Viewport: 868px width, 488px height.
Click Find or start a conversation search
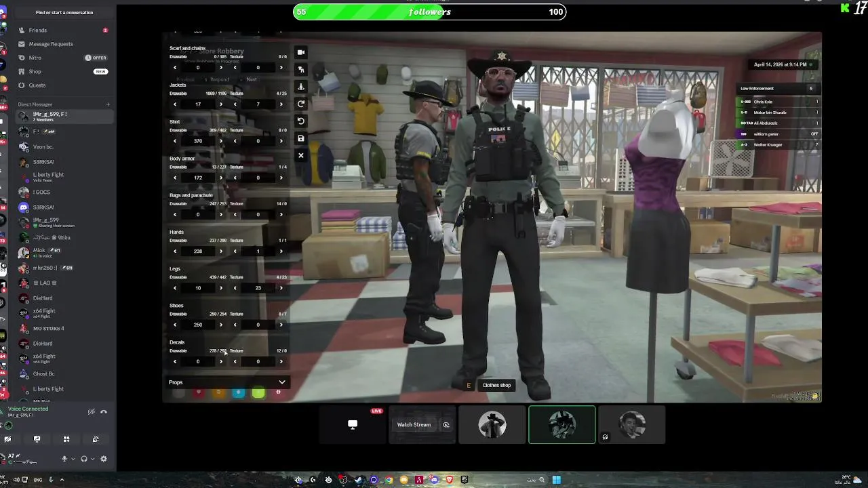(64, 12)
